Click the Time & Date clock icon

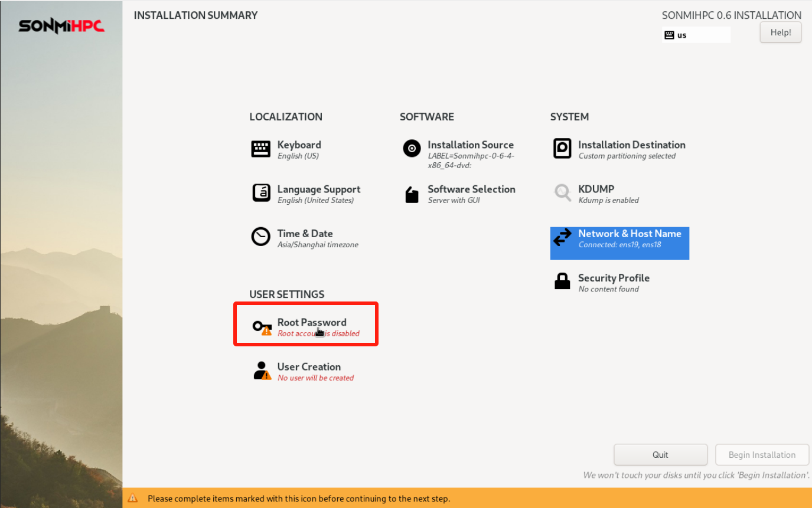260,237
